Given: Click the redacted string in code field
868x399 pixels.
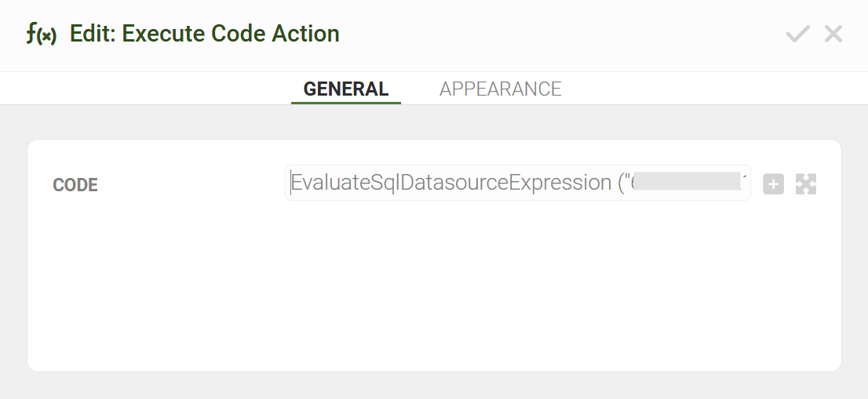Looking at the screenshot, I should 687,182.
